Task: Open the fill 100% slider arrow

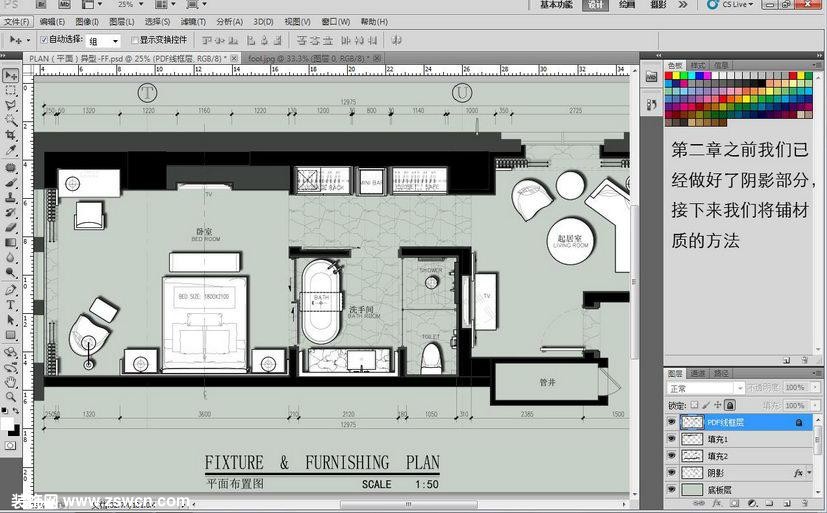Action: (815, 405)
